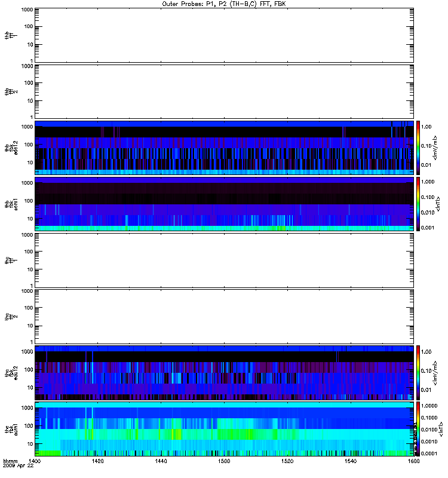The width and height of the screenshot is (448, 478).
Task: Click the thc scm1 nT color bar
Action: point(418,429)
